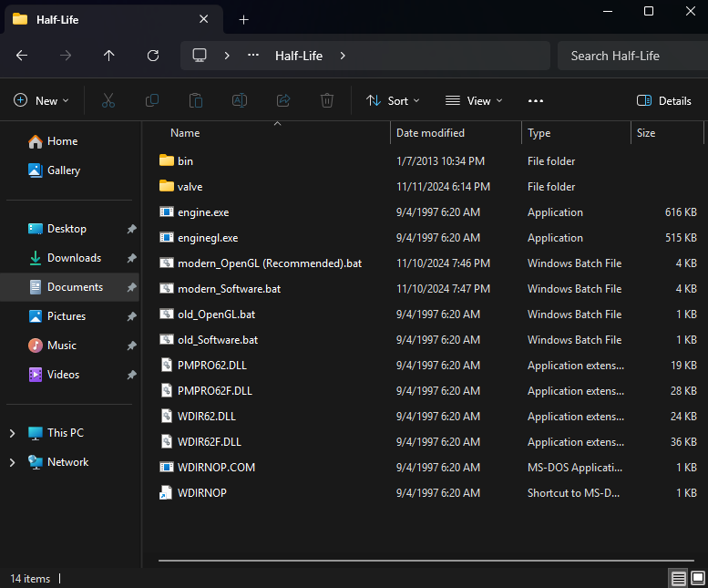Toggle the Details pane
The image size is (708, 588).
664,100
